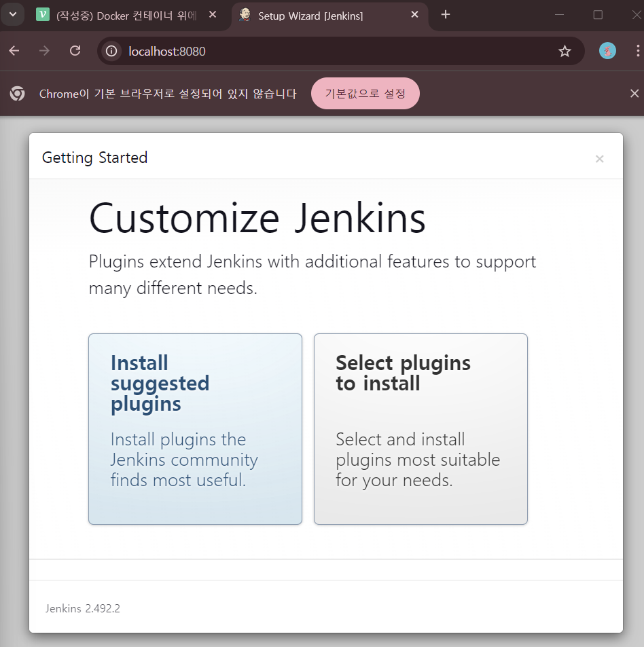
Task: Maximize the Chrome window
Action: pos(598,15)
